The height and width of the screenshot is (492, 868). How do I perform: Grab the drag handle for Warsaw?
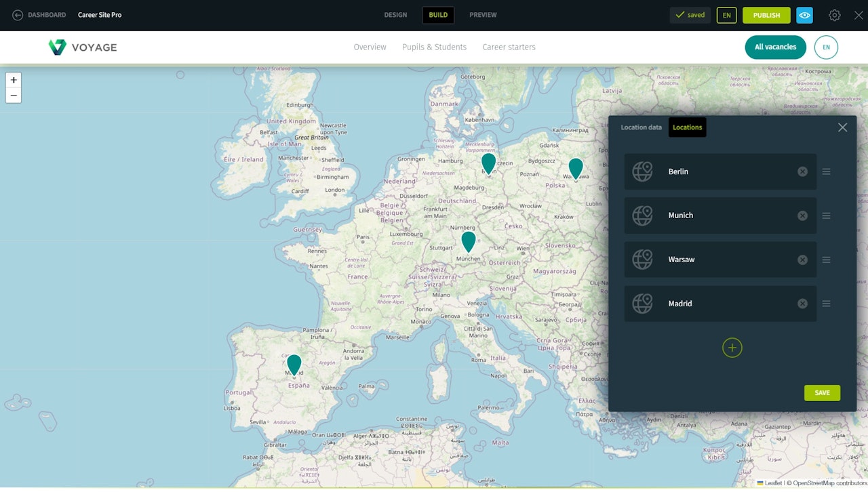pyautogui.click(x=826, y=260)
